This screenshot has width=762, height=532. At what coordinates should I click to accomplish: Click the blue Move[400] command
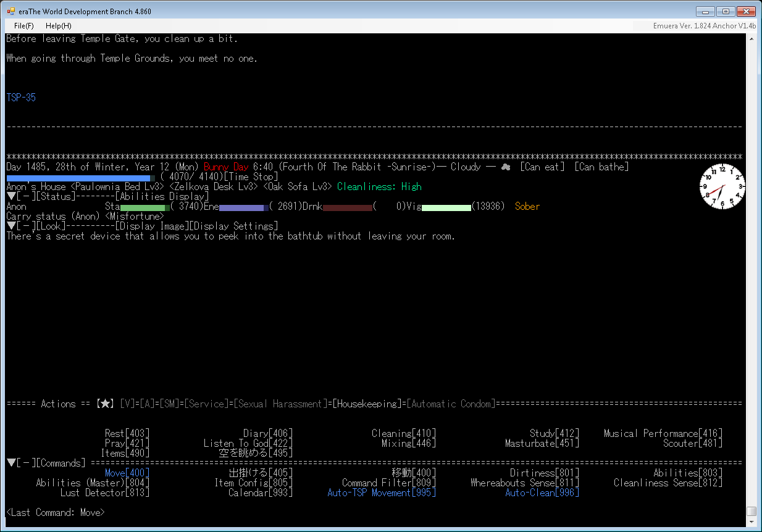point(127,473)
